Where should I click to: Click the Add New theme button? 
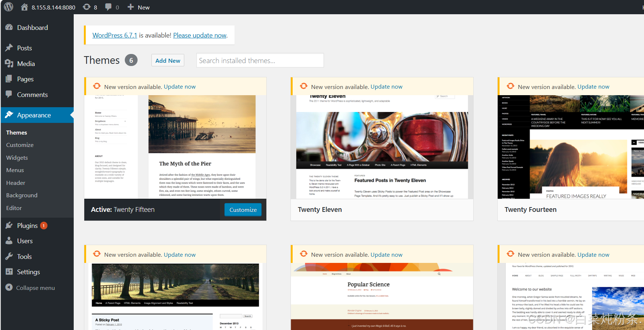(168, 61)
